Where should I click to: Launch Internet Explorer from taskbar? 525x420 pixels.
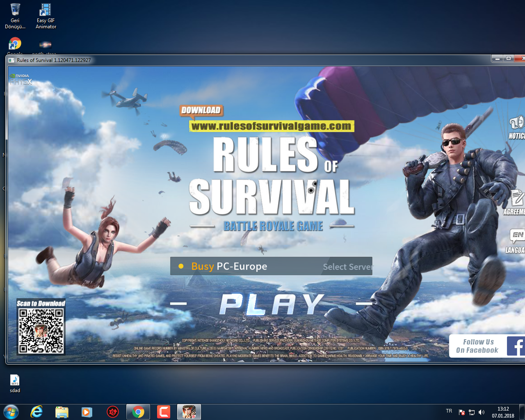point(37,412)
